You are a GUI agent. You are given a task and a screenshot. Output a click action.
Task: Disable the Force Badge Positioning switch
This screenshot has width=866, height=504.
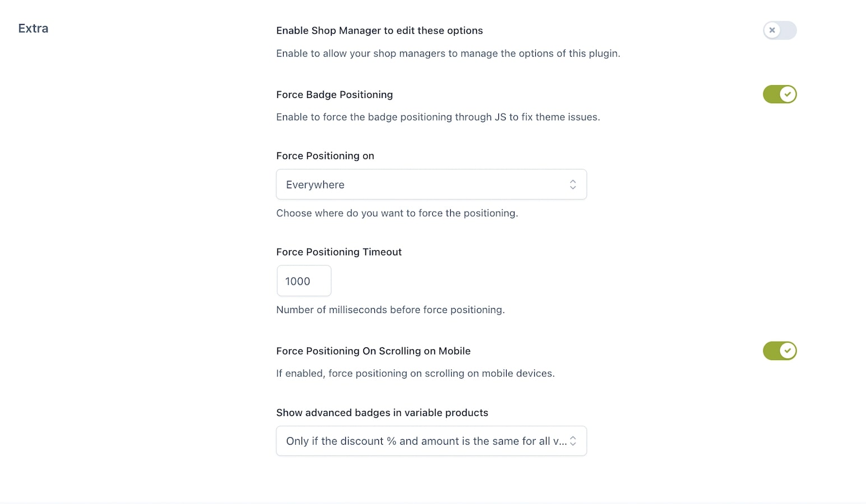[x=780, y=94]
